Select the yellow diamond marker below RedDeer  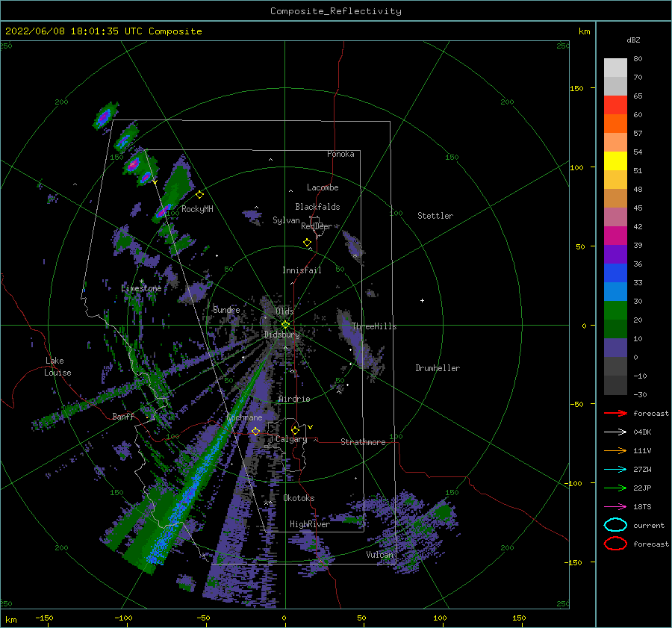pyautogui.click(x=307, y=243)
